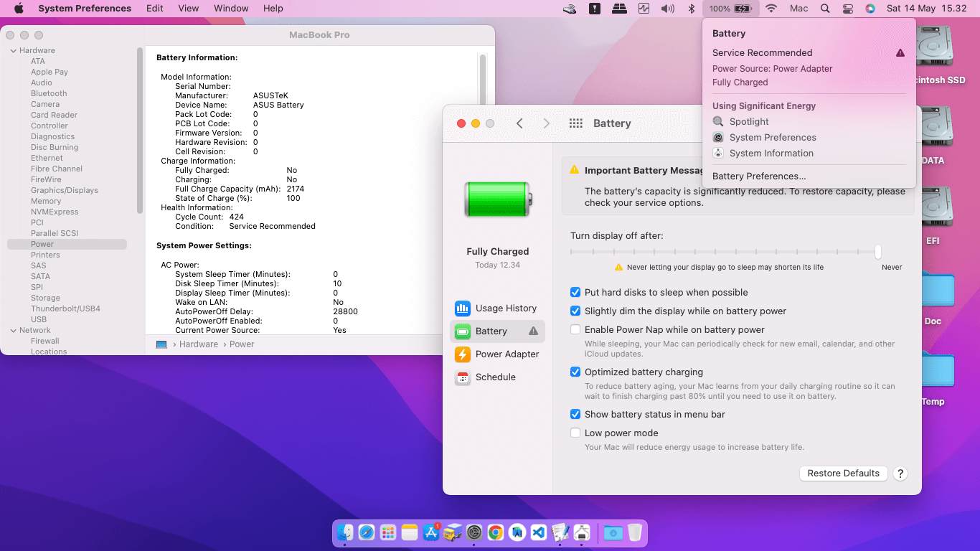Select Bluetooth in the hardware sidebar
Viewport: 980px width, 551px height.
point(49,94)
